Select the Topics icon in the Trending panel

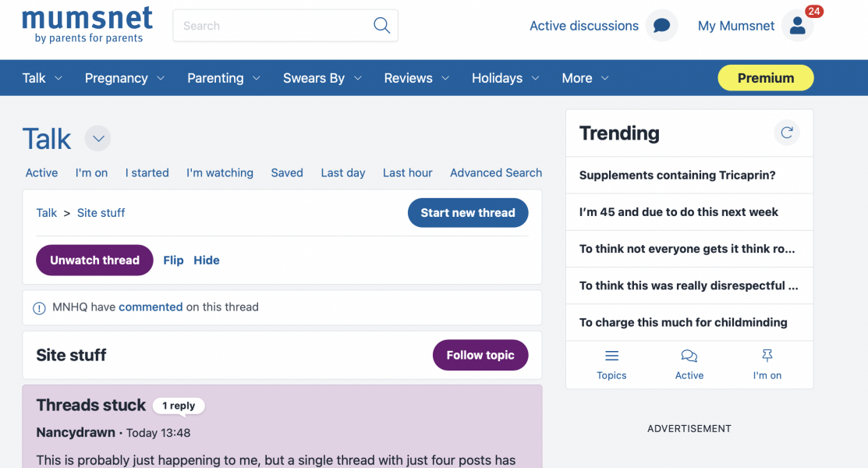(611, 355)
